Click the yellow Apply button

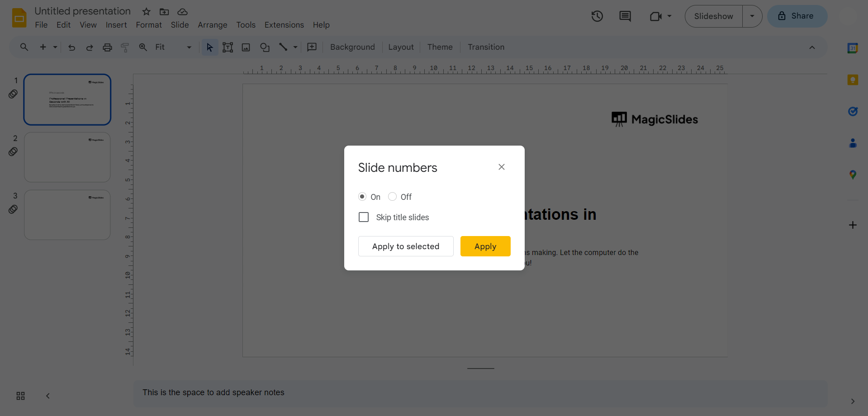point(485,246)
